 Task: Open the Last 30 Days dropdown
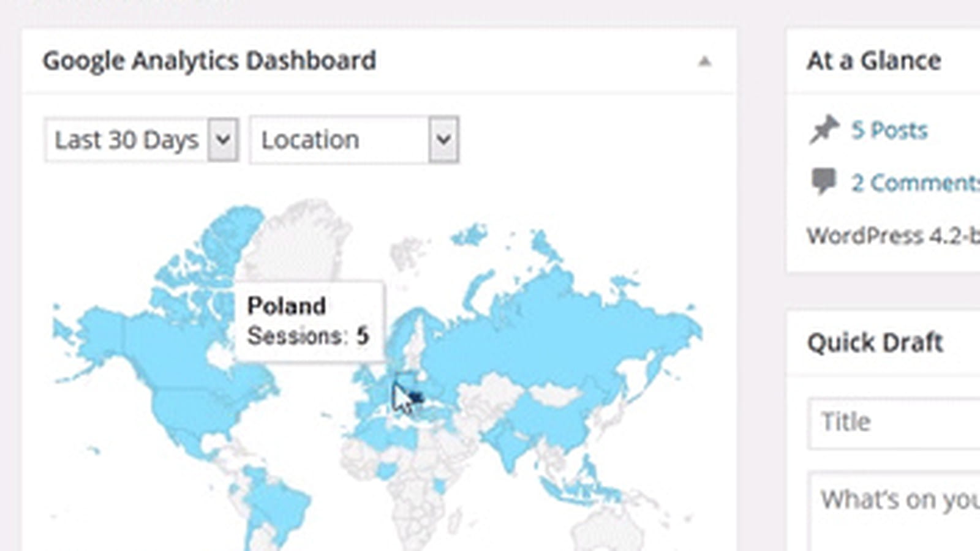pos(141,140)
